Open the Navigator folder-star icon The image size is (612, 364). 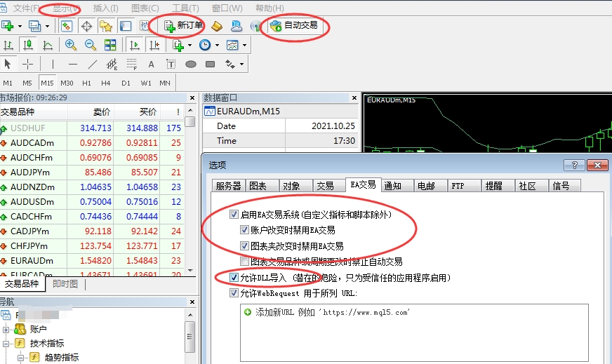coord(106,26)
